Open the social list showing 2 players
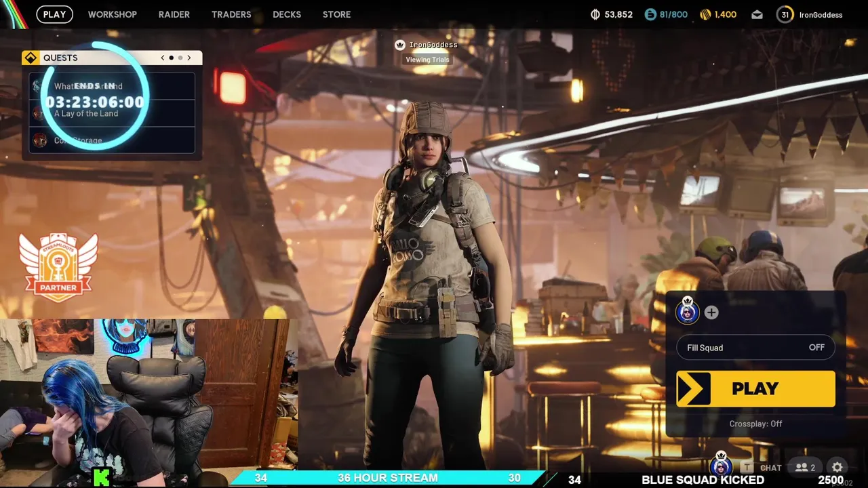Screen dimensions: 868x488 coord(805,467)
